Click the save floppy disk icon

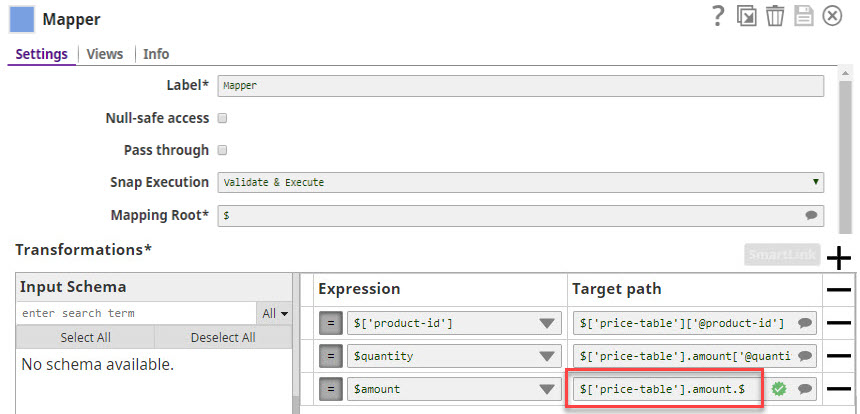point(804,16)
